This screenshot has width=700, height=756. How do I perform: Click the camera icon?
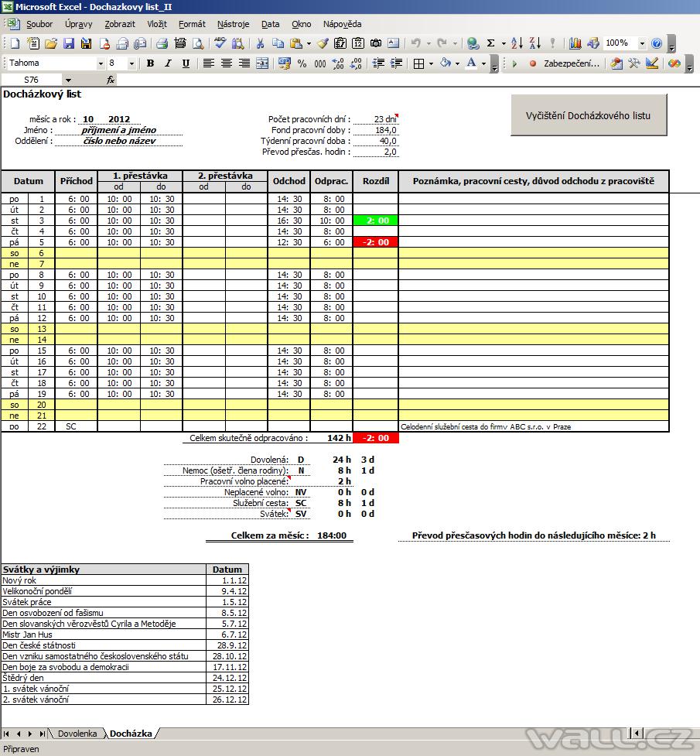[376, 43]
